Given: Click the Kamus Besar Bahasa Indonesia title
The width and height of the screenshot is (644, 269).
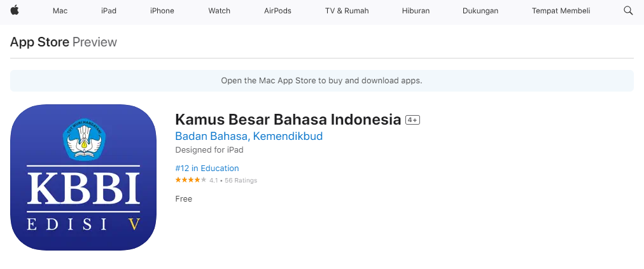Looking at the screenshot, I should (x=288, y=120).
